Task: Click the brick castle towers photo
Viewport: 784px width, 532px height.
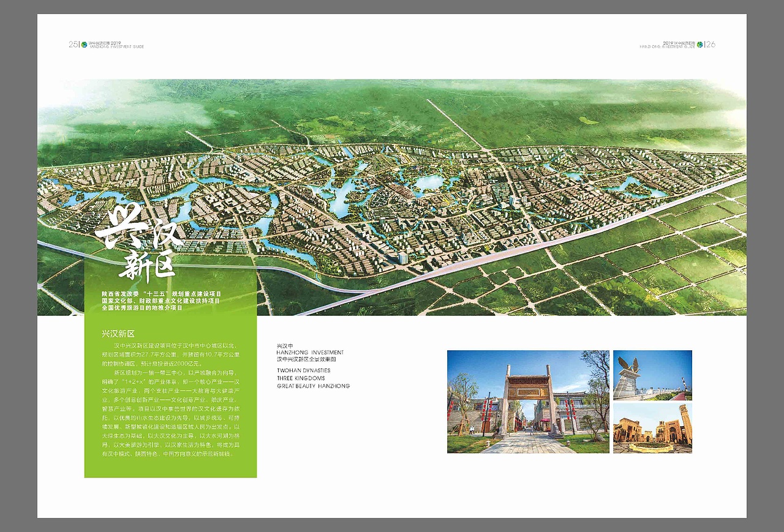Action: click(x=652, y=428)
